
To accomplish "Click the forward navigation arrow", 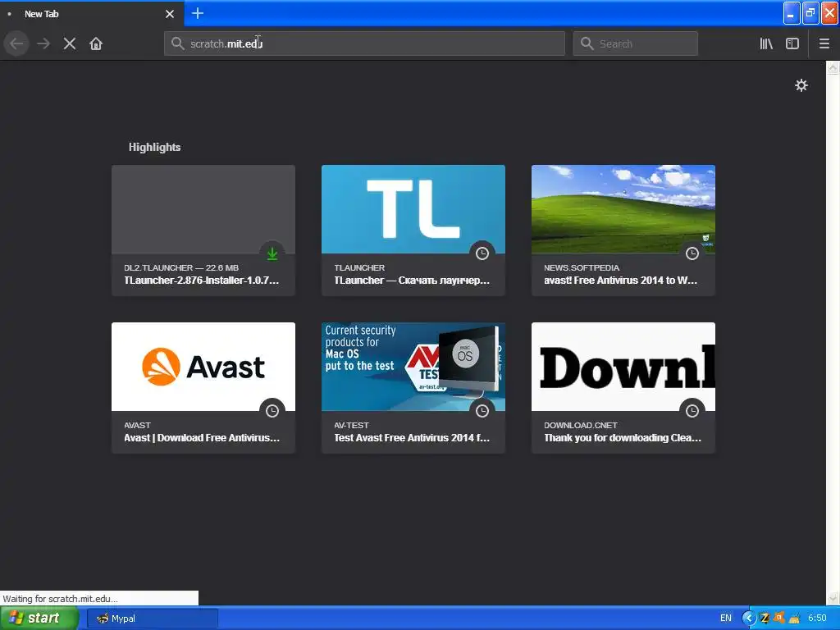I will [x=43, y=43].
